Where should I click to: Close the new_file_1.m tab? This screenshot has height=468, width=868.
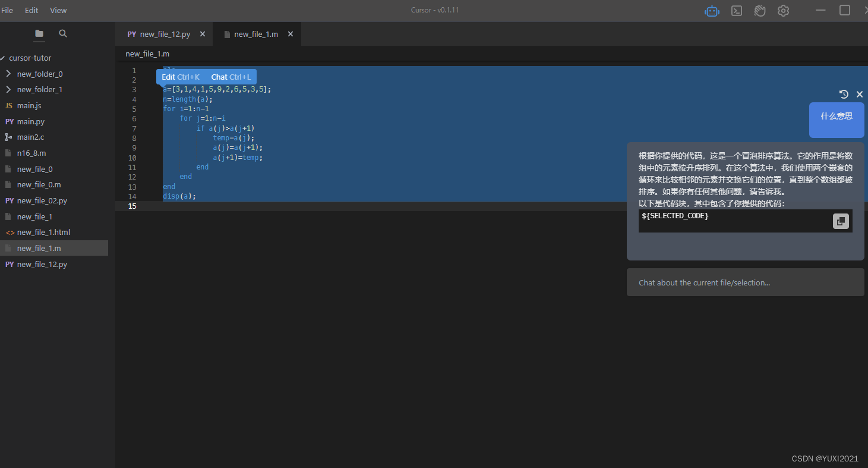(x=291, y=34)
